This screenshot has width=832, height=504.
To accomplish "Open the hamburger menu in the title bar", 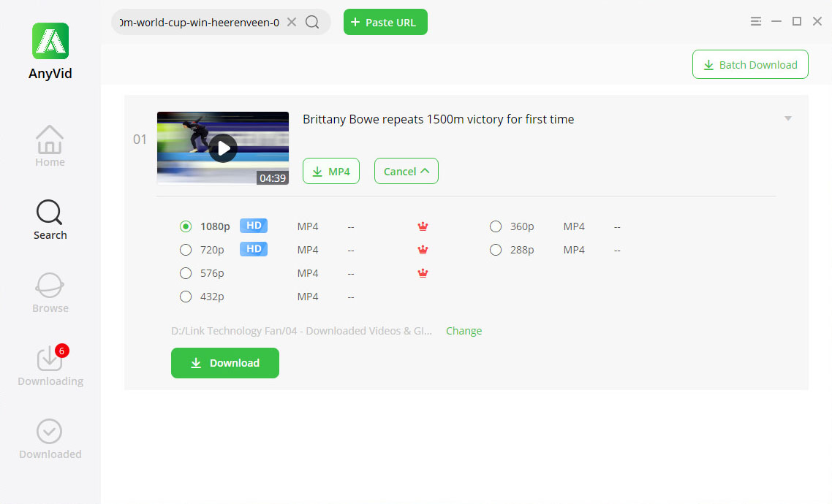I will coord(756,22).
